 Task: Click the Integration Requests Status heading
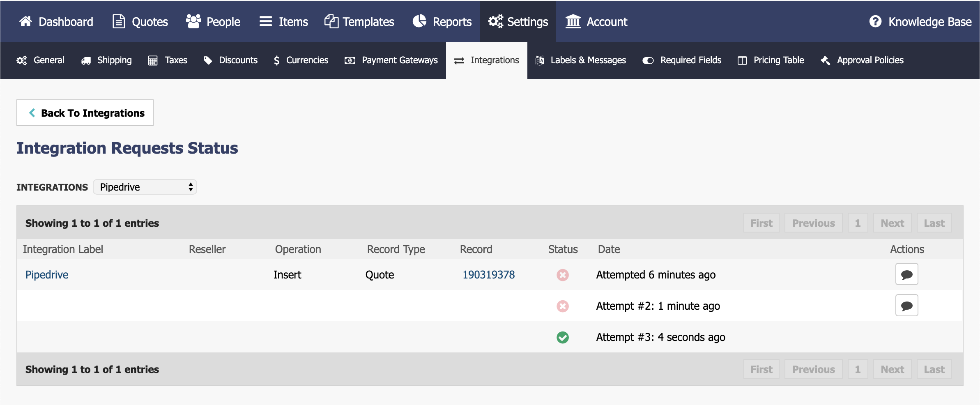127,148
